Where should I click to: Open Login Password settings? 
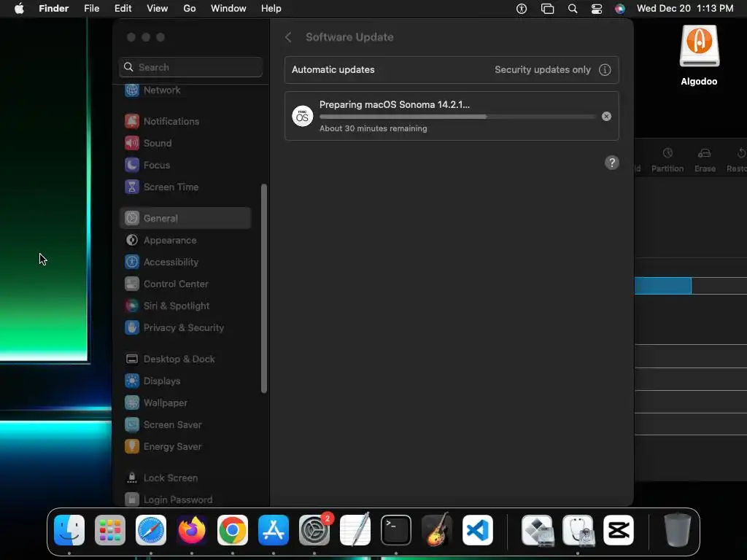tap(185, 499)
